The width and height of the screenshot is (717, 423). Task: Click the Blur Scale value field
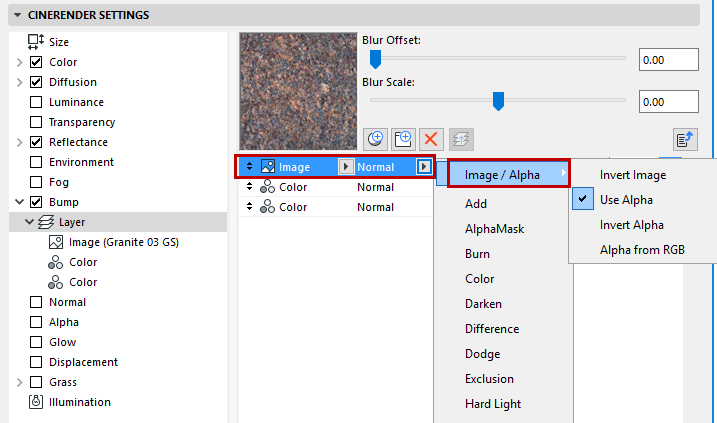pos(669,102)
